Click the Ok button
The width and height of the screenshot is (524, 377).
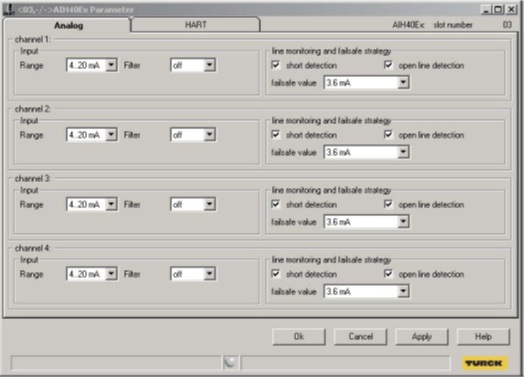pos(299,336)
